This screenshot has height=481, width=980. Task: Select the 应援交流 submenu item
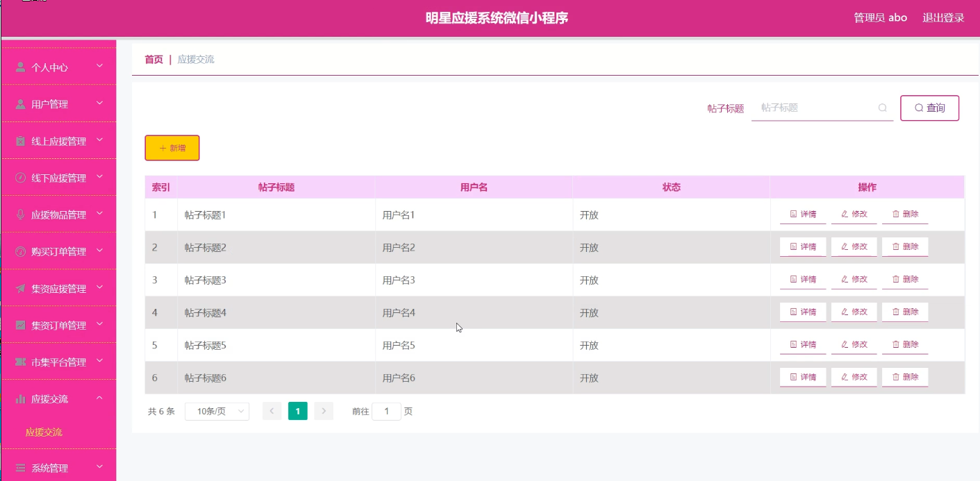[x=44, y=432]
